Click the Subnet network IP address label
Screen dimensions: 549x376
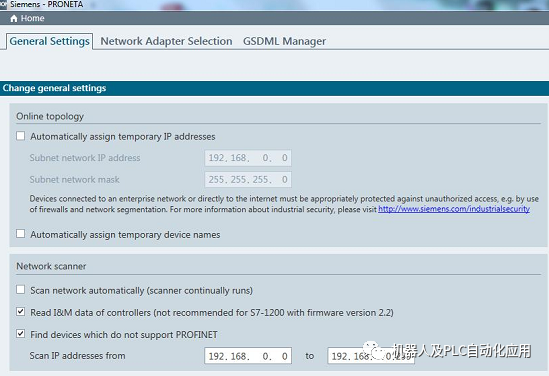coord(85,158)
